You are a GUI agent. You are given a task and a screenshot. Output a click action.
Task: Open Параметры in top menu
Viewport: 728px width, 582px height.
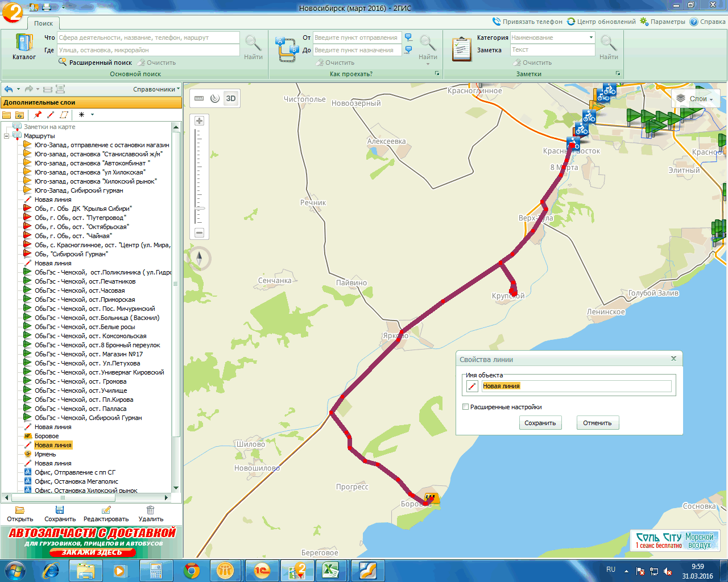pos(662,22)
